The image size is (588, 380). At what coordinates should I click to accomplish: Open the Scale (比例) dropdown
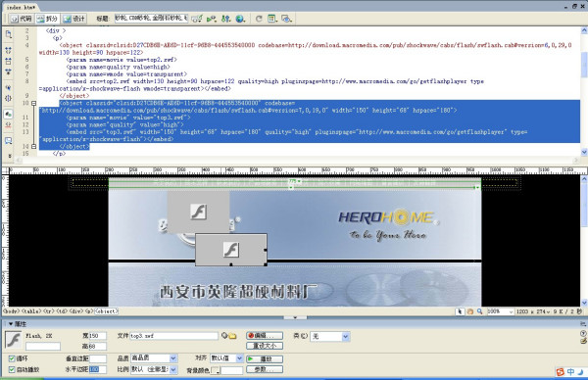point(154,369)
